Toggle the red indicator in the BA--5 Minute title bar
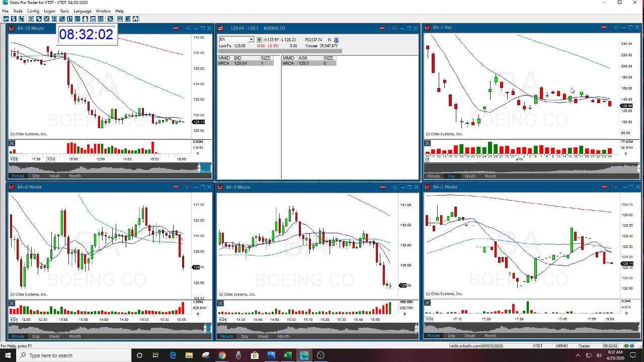Screen dimensions: 644x362 pyautogui.click(x=176, y=187)
